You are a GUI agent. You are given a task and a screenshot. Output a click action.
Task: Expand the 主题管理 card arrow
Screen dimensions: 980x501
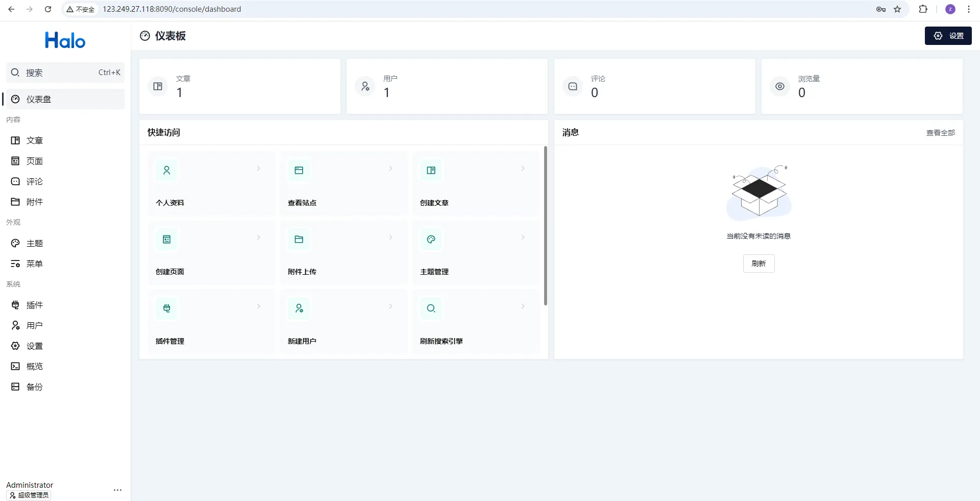523,237
